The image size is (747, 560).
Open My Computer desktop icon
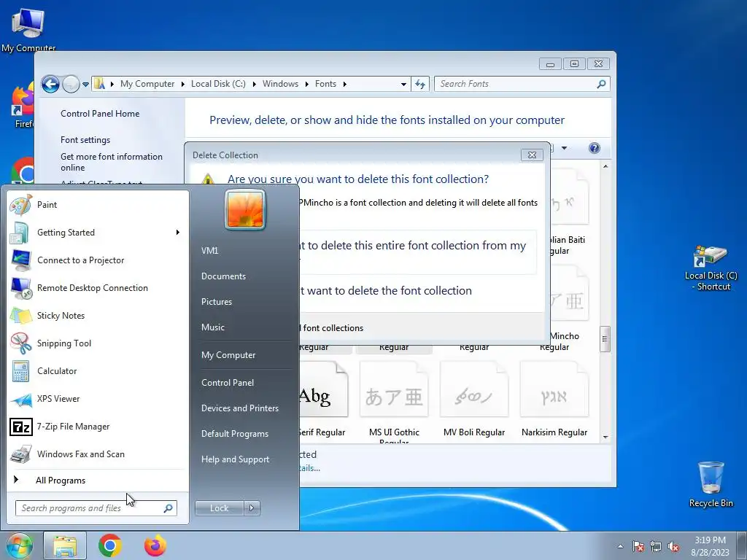pos(28,29)
